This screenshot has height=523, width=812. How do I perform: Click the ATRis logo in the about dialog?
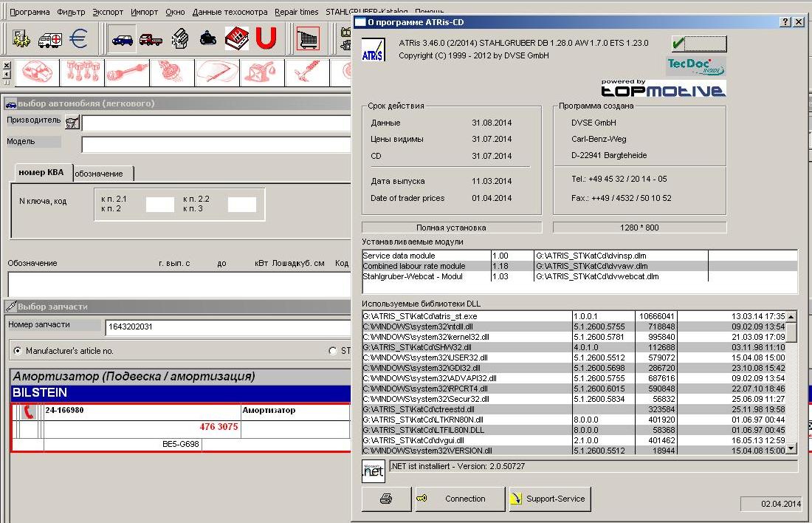[x=374, y=49]
